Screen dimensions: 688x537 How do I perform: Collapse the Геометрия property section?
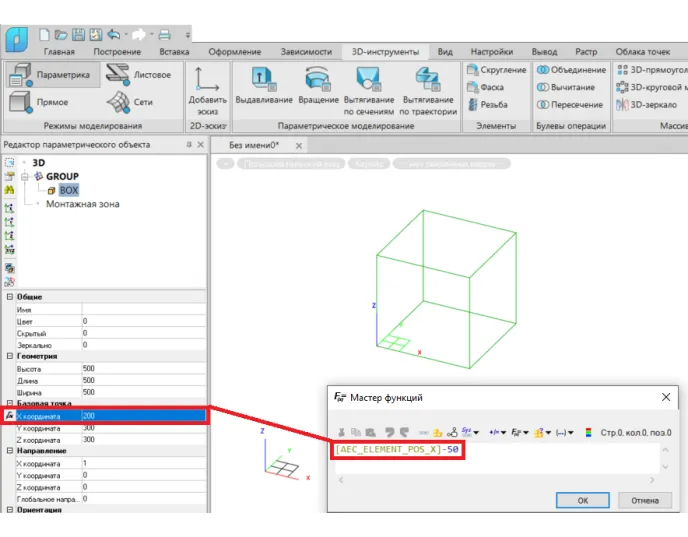[10, 356]
